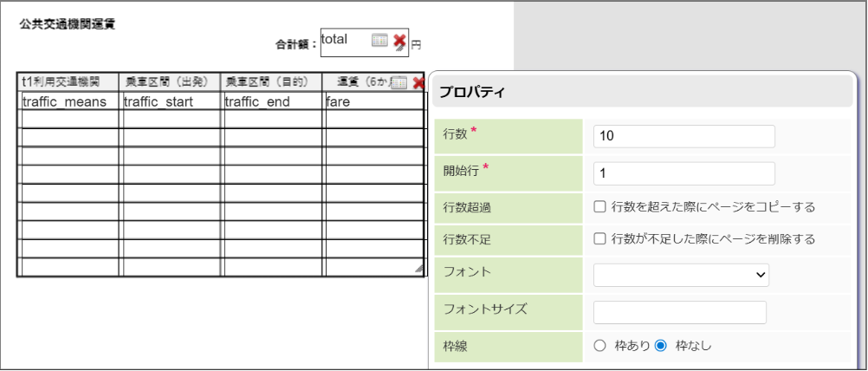Open properties icon of total field

[379, 40]
